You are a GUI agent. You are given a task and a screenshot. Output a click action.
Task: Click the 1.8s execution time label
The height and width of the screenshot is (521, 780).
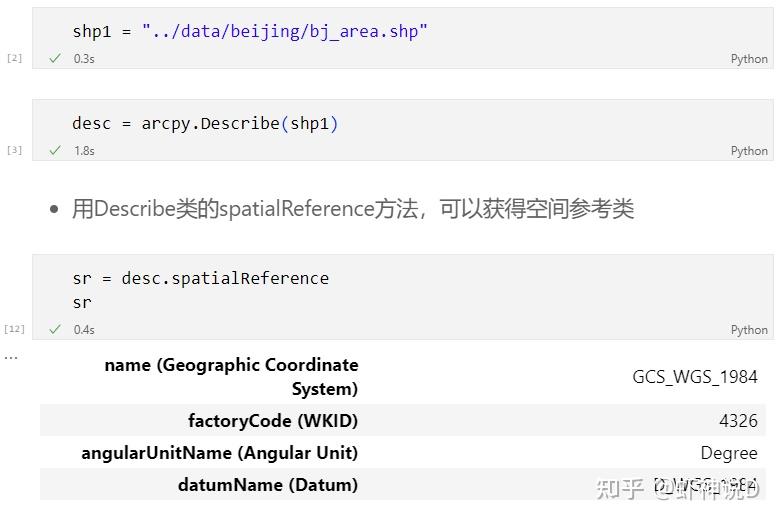[83, 151]
